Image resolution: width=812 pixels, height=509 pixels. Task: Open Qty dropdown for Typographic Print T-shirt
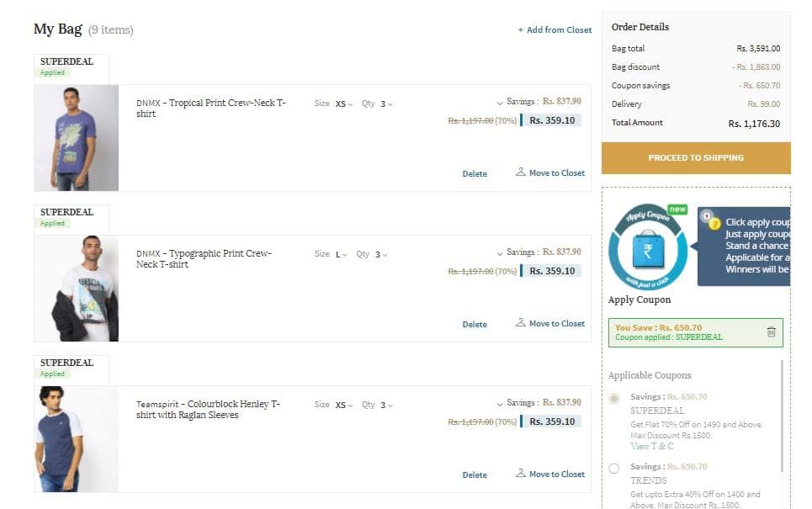point(381,254)
